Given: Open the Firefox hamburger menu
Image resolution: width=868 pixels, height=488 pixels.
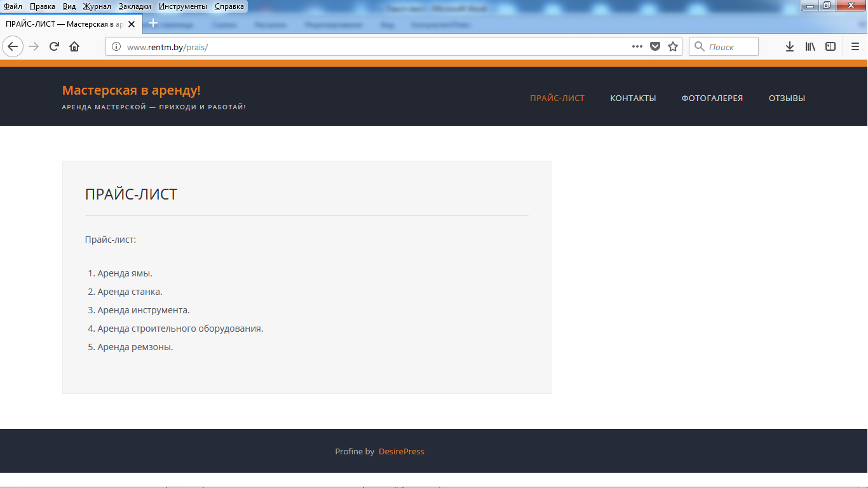Looking at the screenshot, I should (855, 46).
